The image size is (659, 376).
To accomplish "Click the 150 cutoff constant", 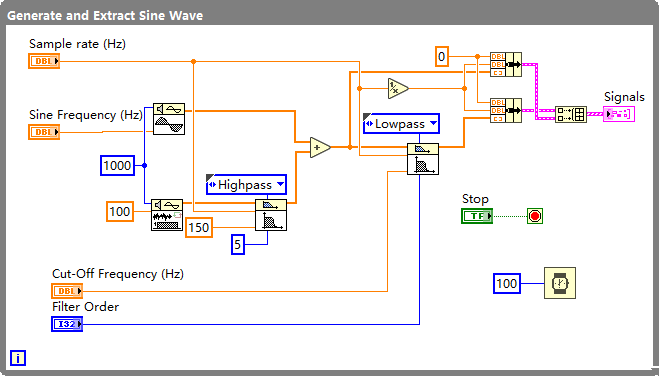I will click(199, 227).
